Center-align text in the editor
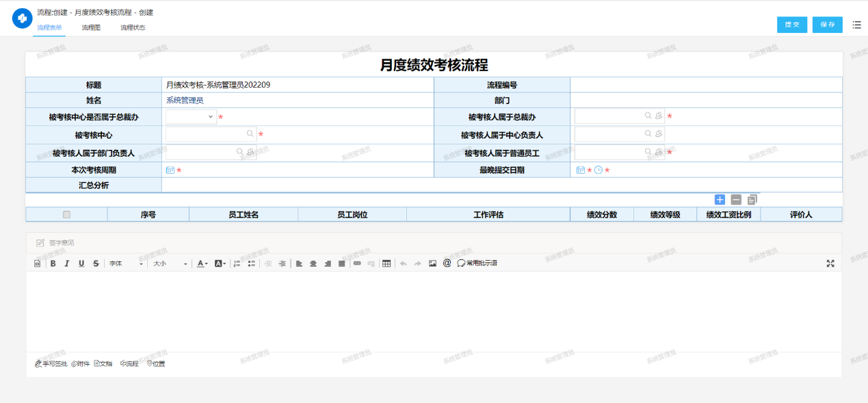The height and width of the screenshot is (403, 868). (x=313, y=263)
